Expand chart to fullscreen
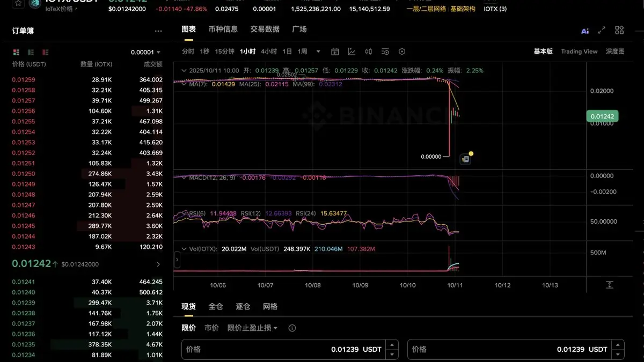 (602, 30)
